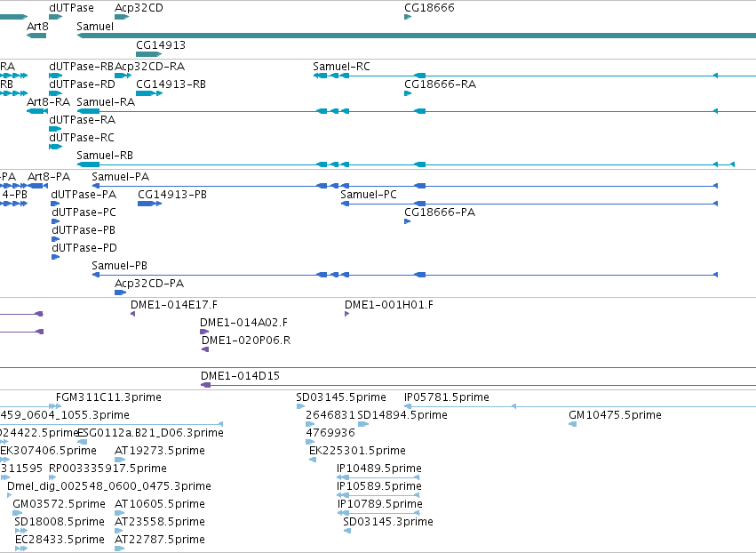Click the Acp32CD gene label
The height and width of the screenshot is (553, 756).
tap(139, 8)
